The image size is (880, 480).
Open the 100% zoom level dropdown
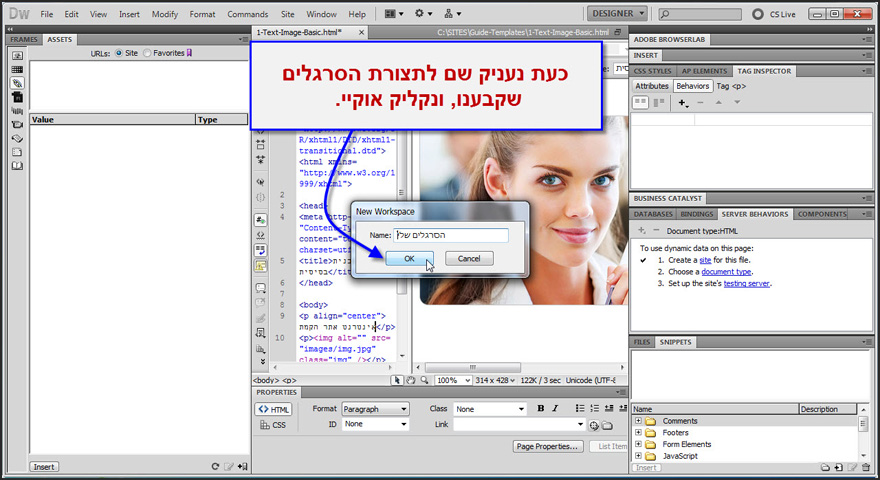click(x=453, y=380)
